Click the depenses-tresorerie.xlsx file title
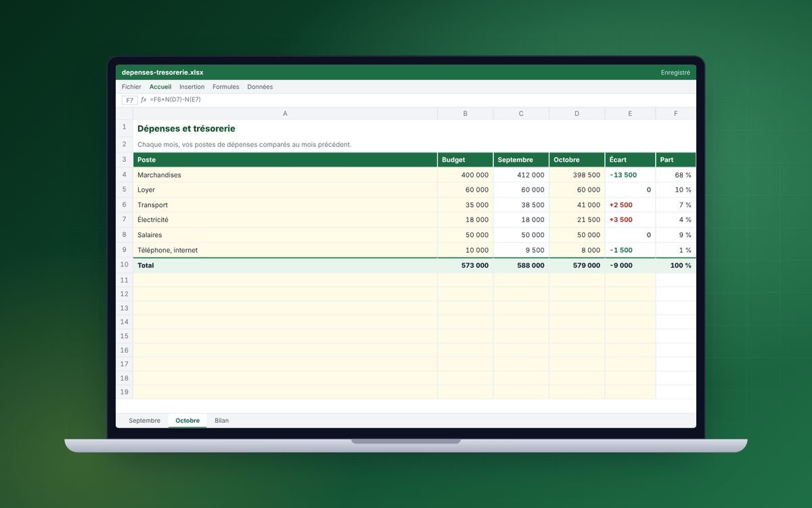This screenshot has width=812, height=508. click(162, 72)
